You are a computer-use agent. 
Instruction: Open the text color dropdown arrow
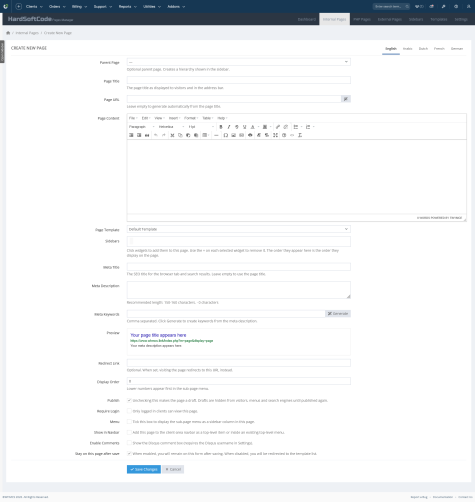pos(258,127)
